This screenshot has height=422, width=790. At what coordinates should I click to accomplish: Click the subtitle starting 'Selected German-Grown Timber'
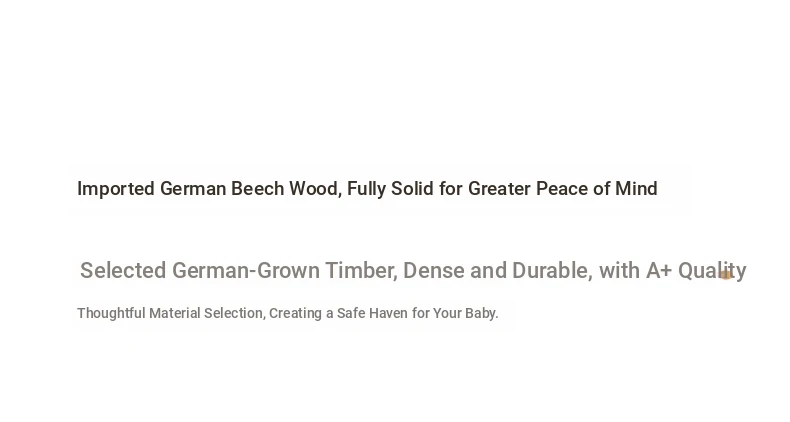coord(413,271)
